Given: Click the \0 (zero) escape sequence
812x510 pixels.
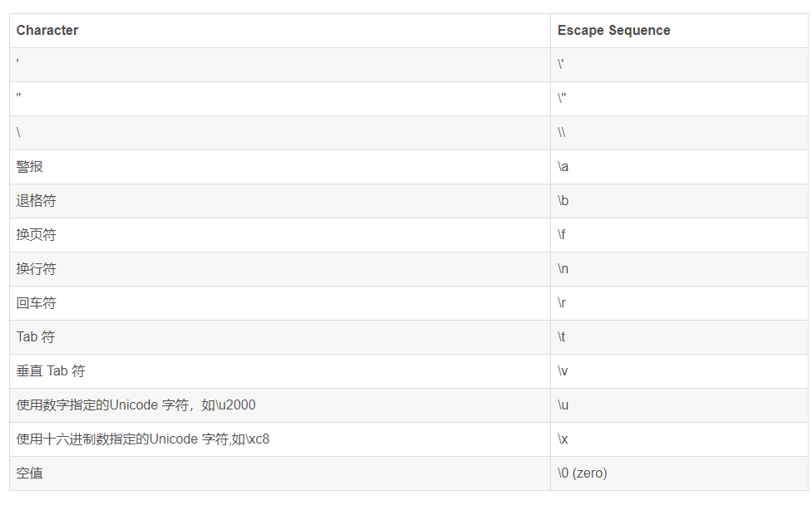Looking at the screenshot, I should tap(582, 473).
